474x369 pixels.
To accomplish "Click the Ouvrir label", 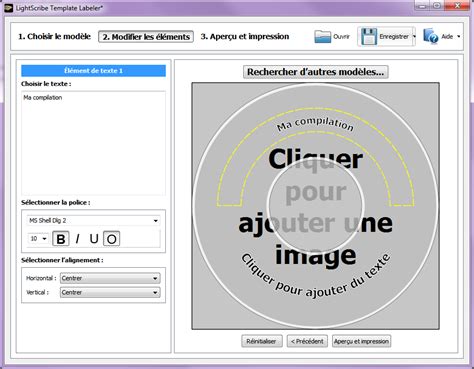I will click(x=341, y=37).
